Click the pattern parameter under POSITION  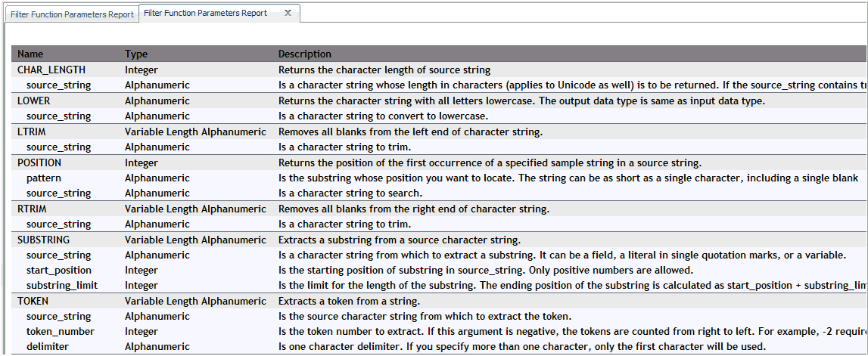coord(43,178)
